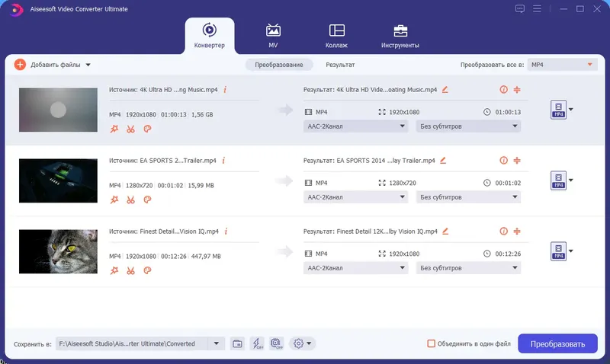Switch to the Конвертер tab
Image resolution: width=610 pixels, height=364 pixels.
209,35
